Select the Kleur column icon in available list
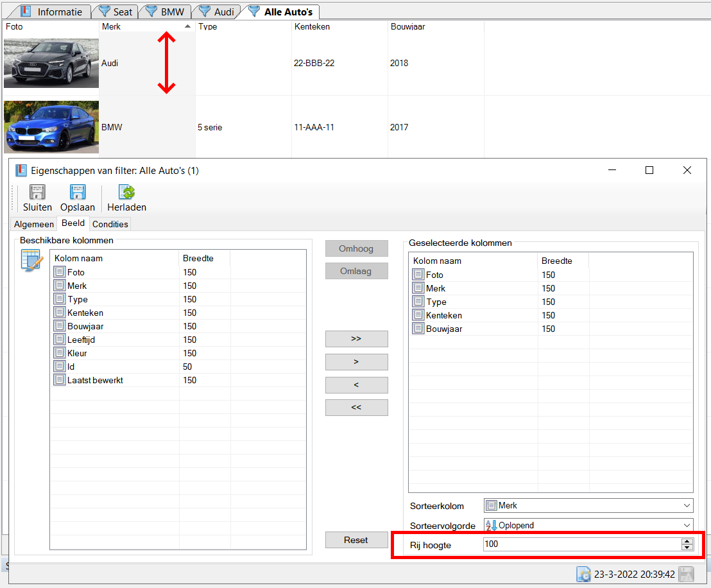 59,353
